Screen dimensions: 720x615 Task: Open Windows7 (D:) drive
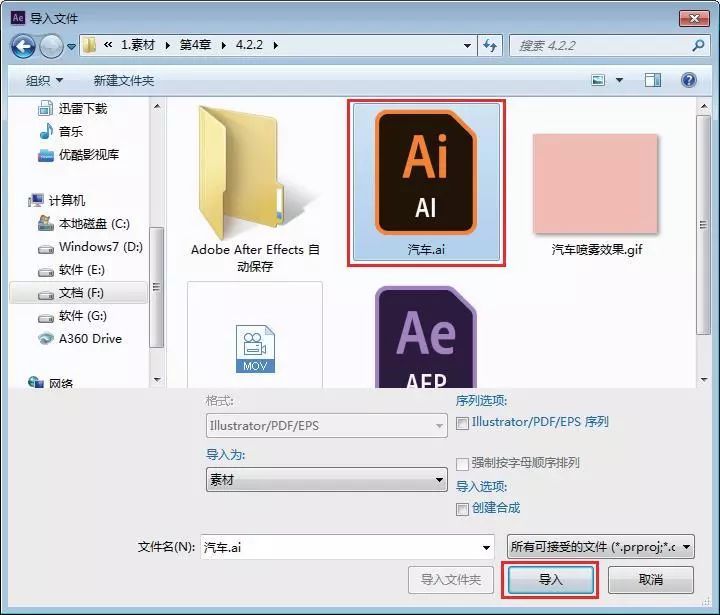[90, 247]
